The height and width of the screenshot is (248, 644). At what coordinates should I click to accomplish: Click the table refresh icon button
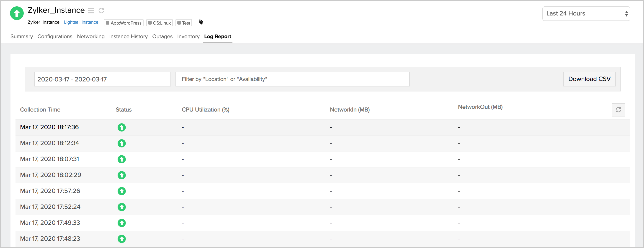click(x=618, y=110)
